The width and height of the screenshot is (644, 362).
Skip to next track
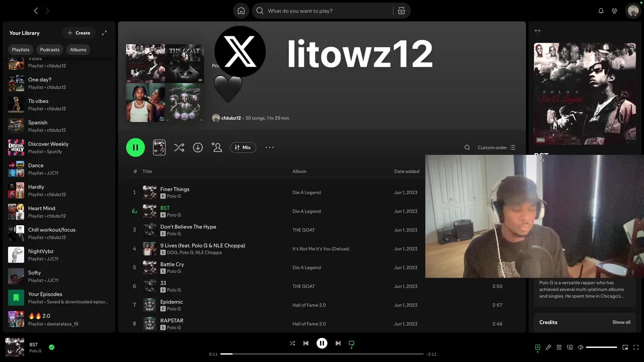(x=338, y=343)
